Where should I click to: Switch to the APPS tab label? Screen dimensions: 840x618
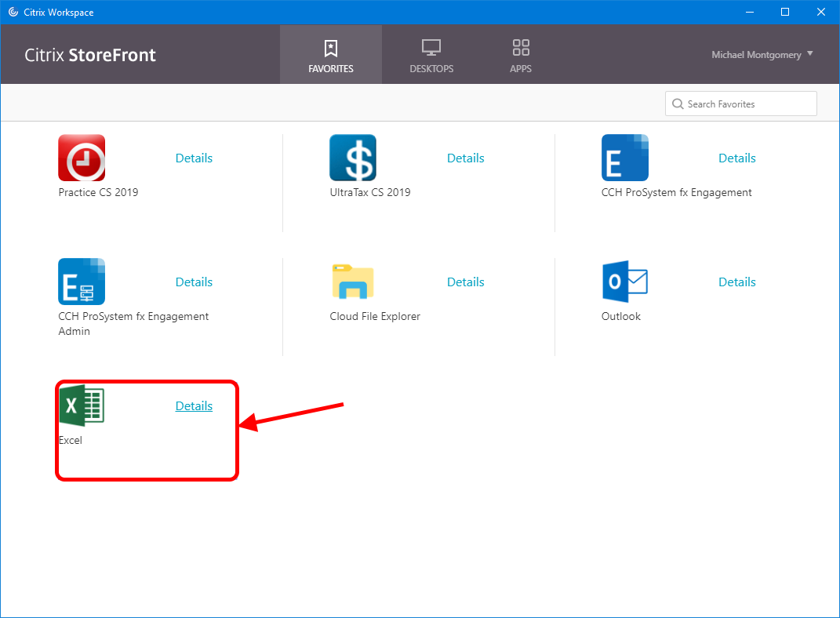(x=521, y=68)
